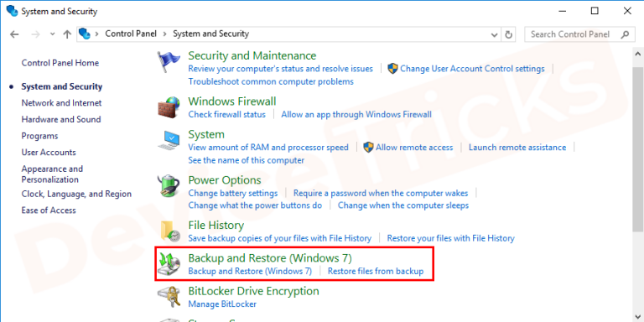Image resolution: width=644 pixels, height=322 pixels.
Task: Select Hardware and Sound in sidebar
Action: 61,120
